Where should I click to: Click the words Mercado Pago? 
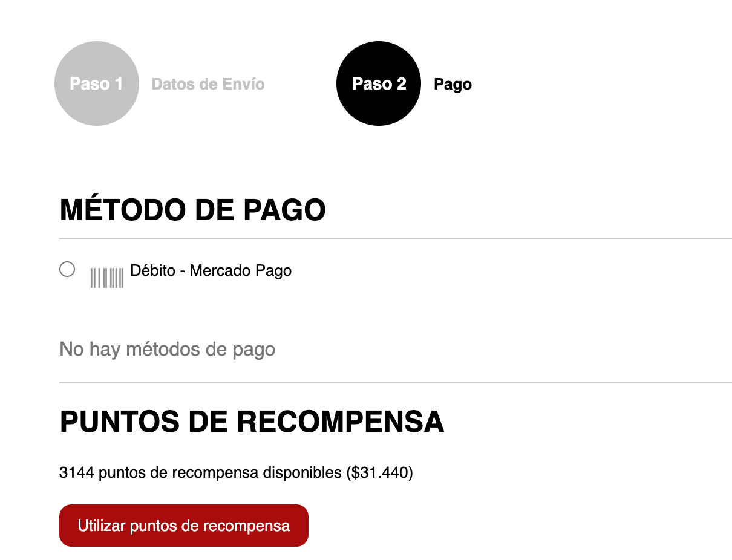click(x=241, y=270)
